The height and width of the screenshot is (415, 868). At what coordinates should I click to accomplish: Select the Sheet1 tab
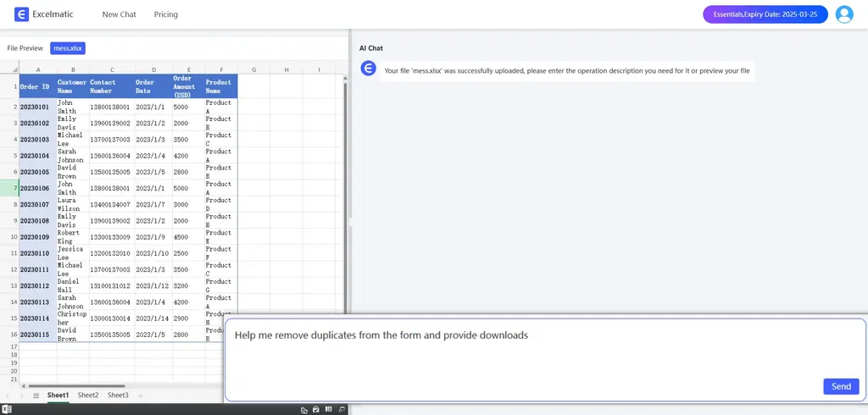pyautogui.click(x=58, y=396)
